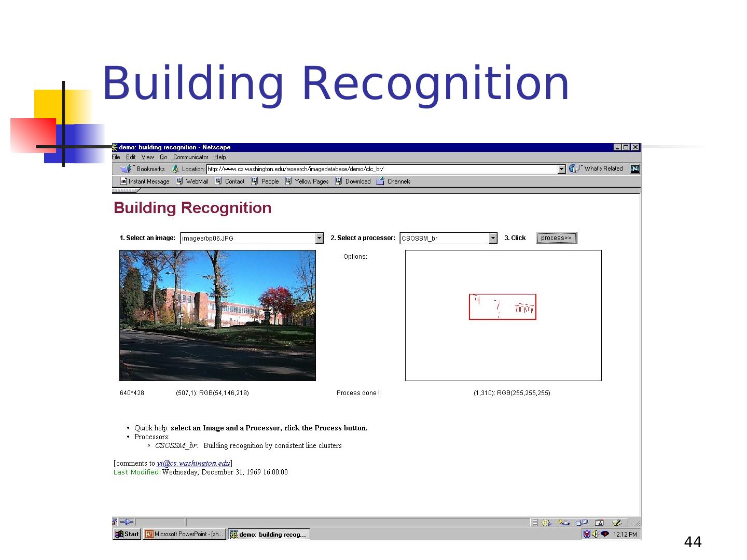Click the speaker volume tray icon
The width and height of the screenshot is (747, 560).
pos(595,534)
